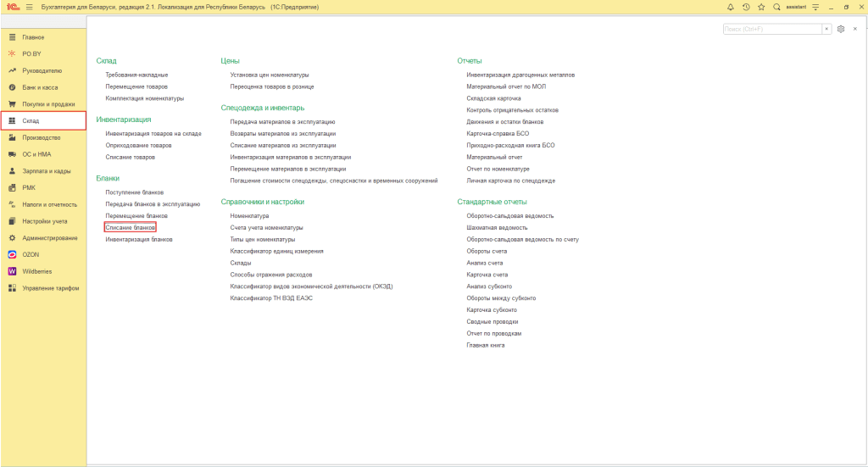Image resolution: width=868 pixels, height=467 pixels.
Task: Click the notifications bell icon
Action: pos(730,7)
